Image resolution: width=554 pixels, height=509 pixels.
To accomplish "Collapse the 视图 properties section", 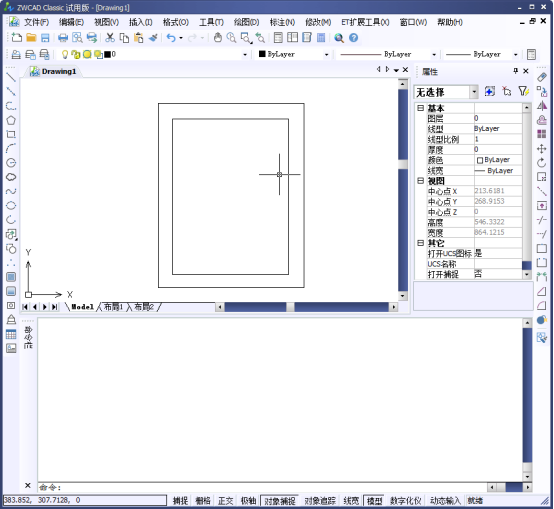I will tap(420, 181).
